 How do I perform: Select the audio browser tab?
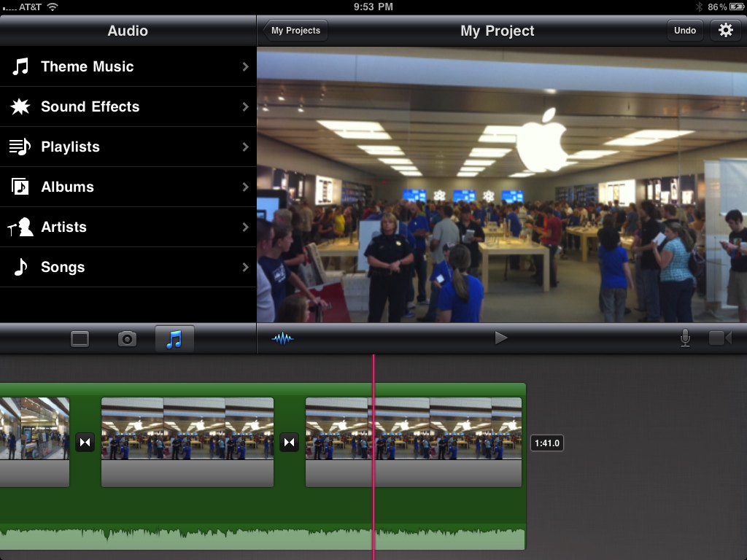[174, 339]
